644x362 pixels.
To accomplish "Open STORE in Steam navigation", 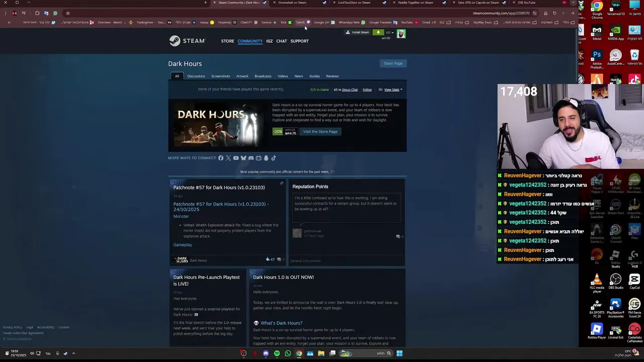I will click(227, 41).
